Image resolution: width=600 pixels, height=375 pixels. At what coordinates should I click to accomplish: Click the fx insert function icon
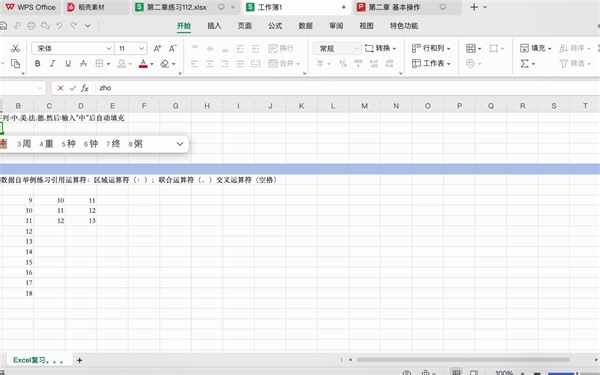[85, 88]
